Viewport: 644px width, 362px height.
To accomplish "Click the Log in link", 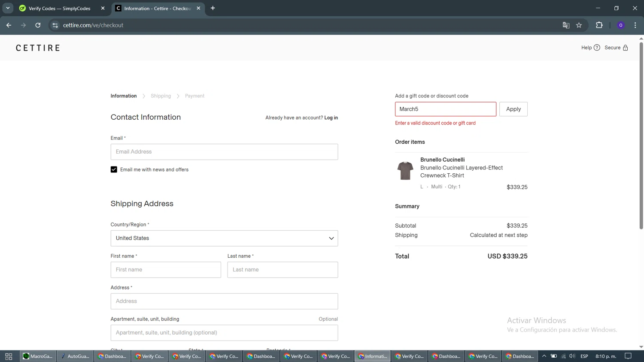I will coord(331,118).
